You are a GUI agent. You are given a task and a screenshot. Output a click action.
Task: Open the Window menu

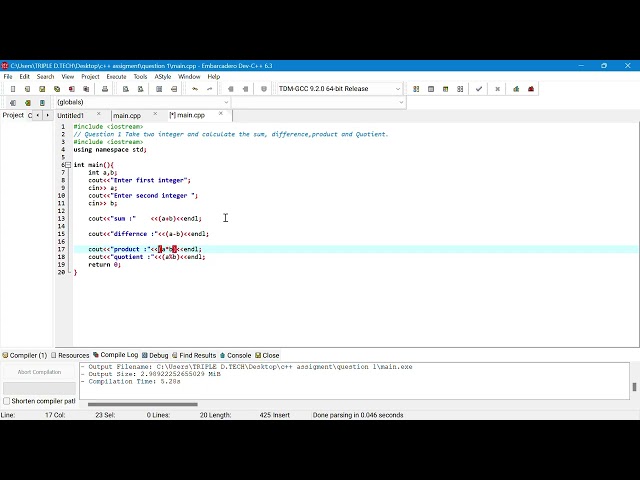(189, 77)
